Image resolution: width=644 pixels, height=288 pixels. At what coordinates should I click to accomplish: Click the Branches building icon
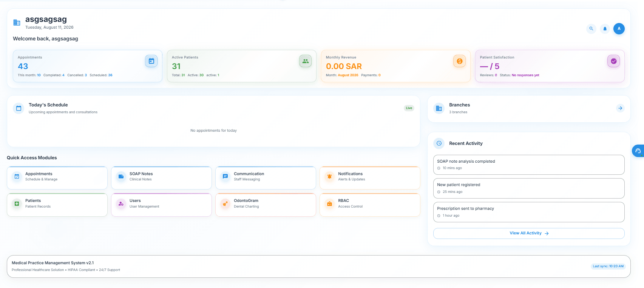pos(439,108)
